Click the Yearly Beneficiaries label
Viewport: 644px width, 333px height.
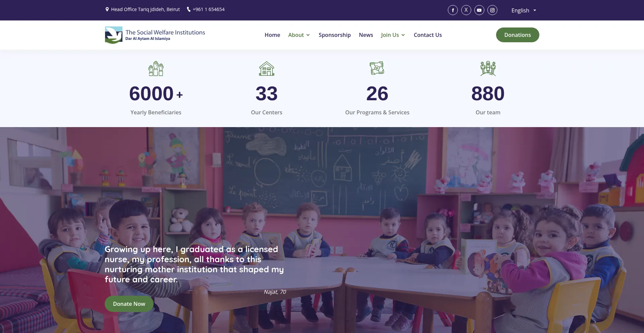tap(156, 112)
